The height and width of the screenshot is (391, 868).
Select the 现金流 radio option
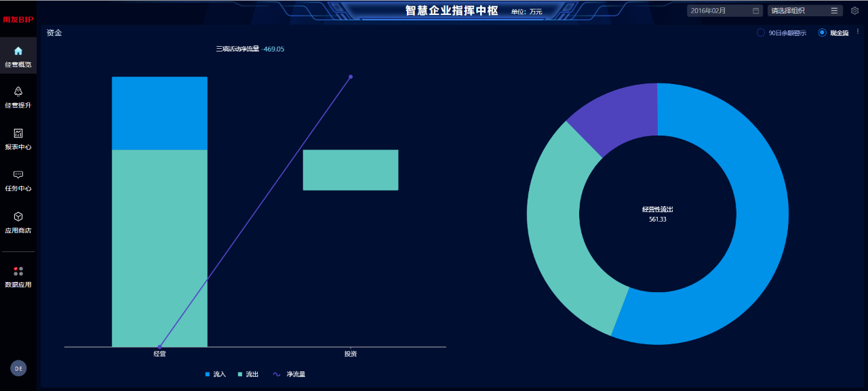coord(823,33)
